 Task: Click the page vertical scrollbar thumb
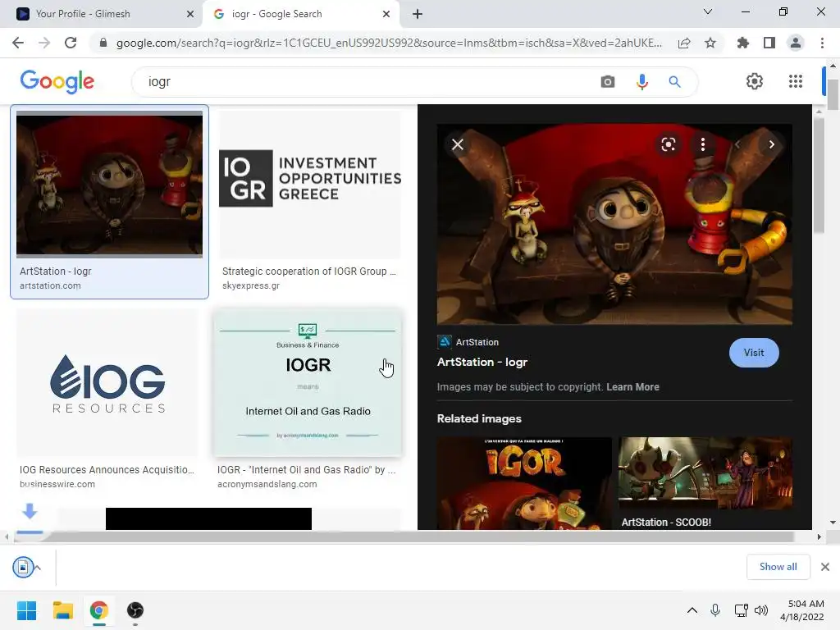833,94
